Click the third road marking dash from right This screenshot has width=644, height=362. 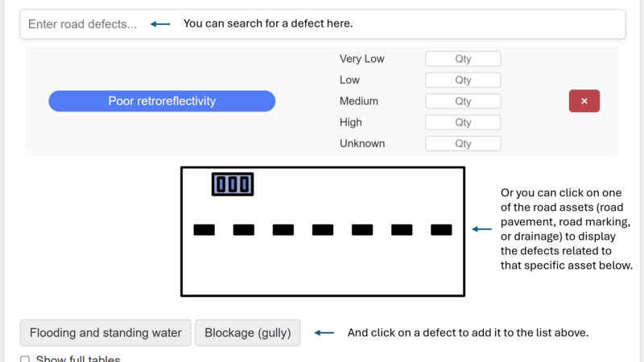tap(362, 230)
